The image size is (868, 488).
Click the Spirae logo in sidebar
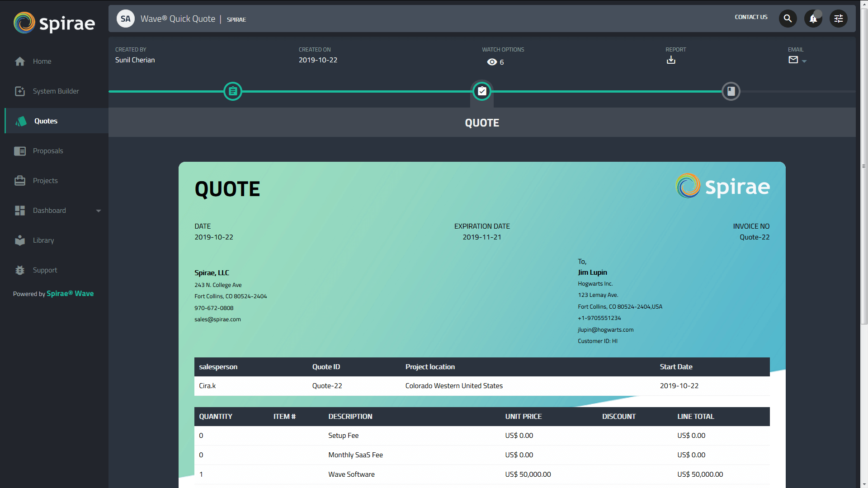point(54,23)
